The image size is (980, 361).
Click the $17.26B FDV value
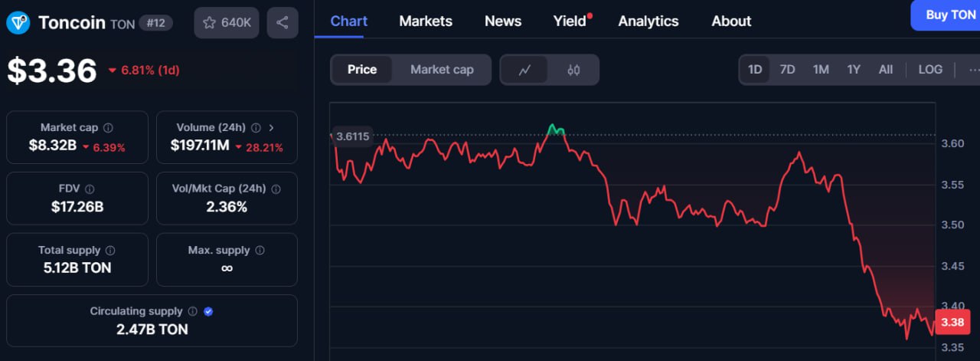point(77,206)
